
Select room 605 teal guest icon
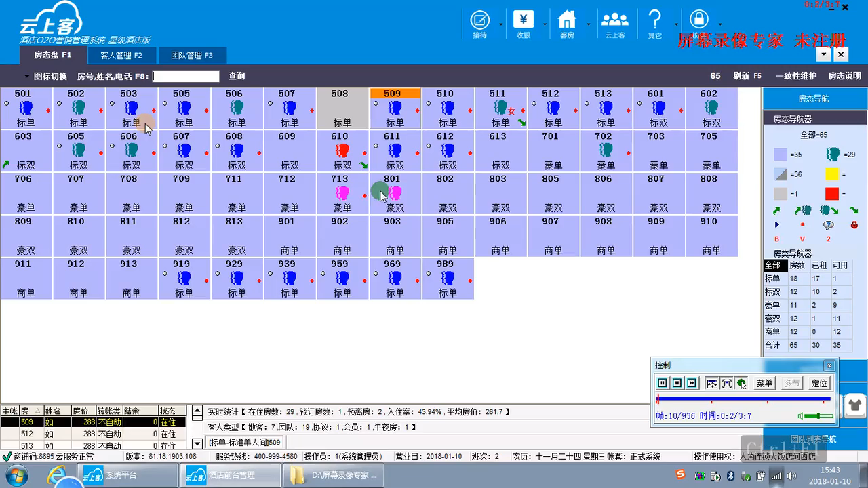[x=79, y=150]
